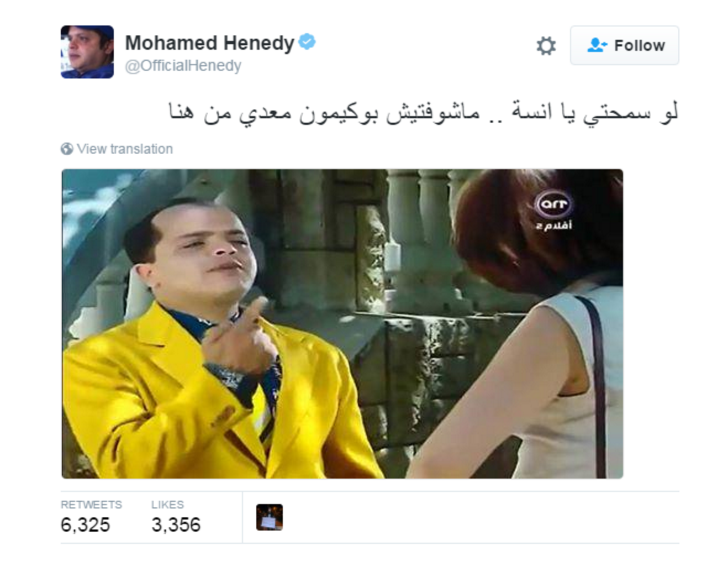Open the user settings gear icon

point(546,46)
